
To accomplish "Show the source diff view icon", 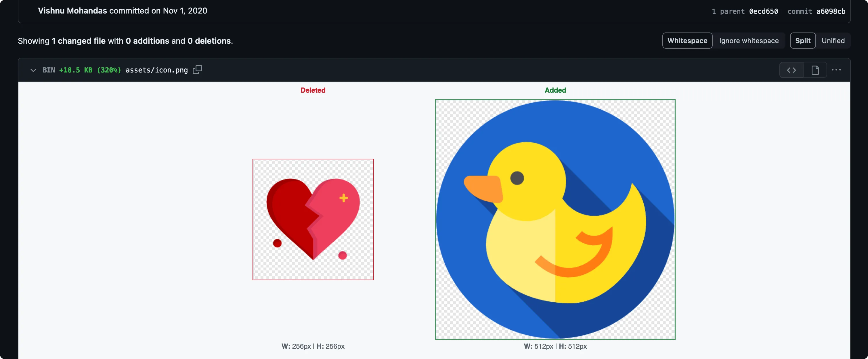I will coord(791,70).
